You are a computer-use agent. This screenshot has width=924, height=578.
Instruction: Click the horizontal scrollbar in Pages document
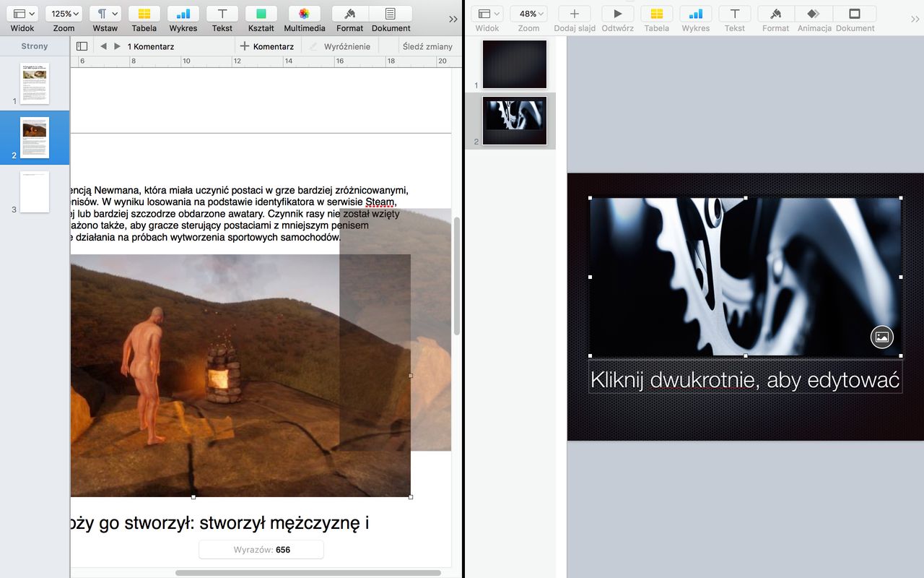click(x=308, y=573)
